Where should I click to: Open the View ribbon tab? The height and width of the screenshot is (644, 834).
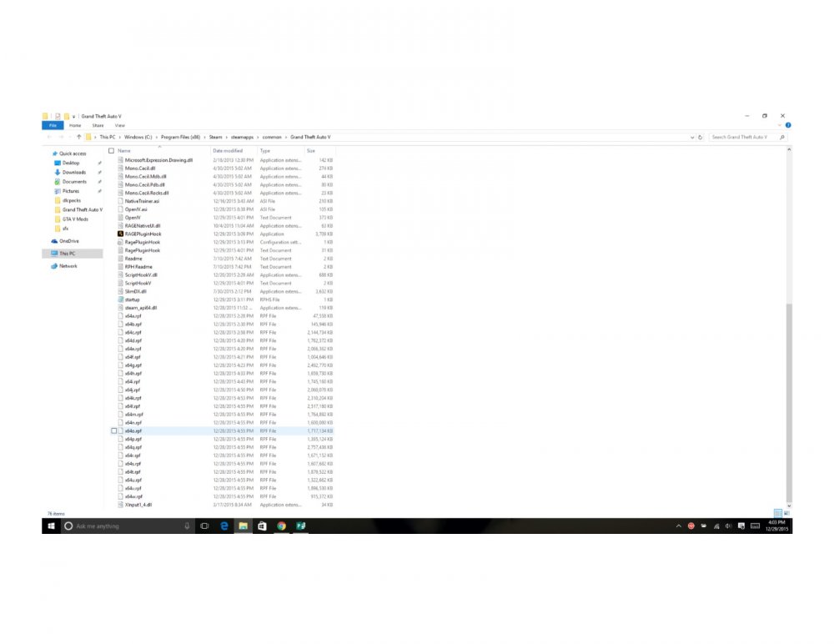point(119,126)
